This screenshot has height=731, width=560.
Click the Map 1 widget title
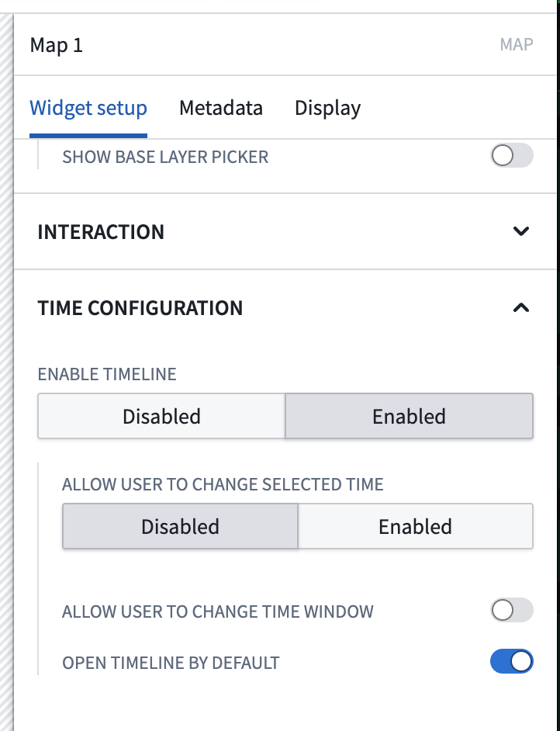coord(55,44)
